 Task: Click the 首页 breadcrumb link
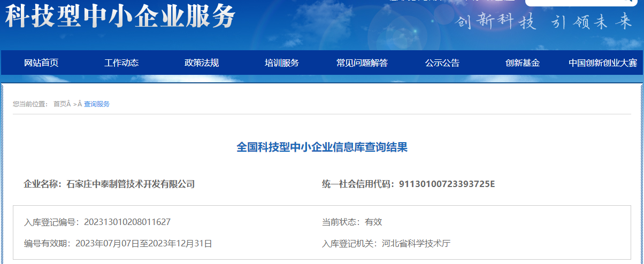pos(60,104)
